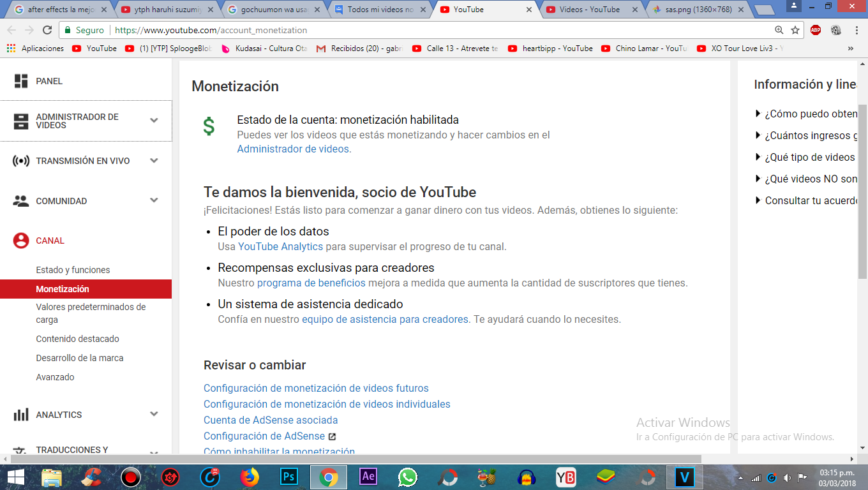The height and width of the screenshot is (490, 868).
Task: Switch to the 'gochuumon wa usa' tab
Action: coord(273,10)
